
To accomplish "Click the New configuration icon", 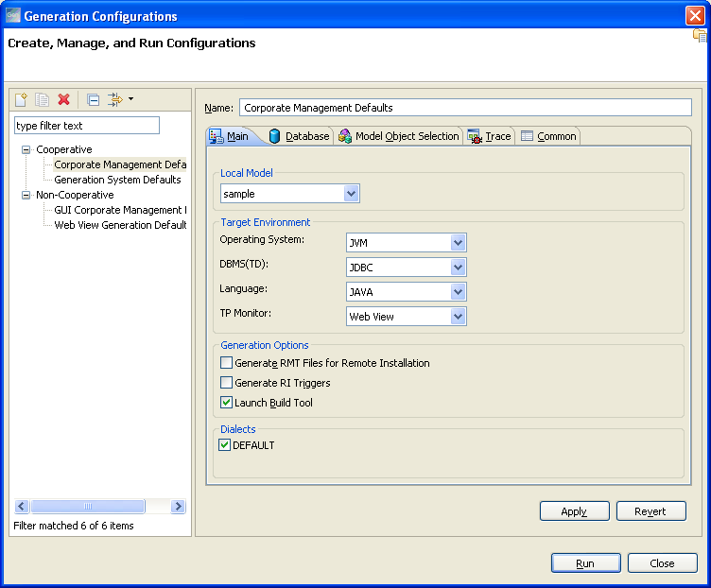I will coord(21,99).
